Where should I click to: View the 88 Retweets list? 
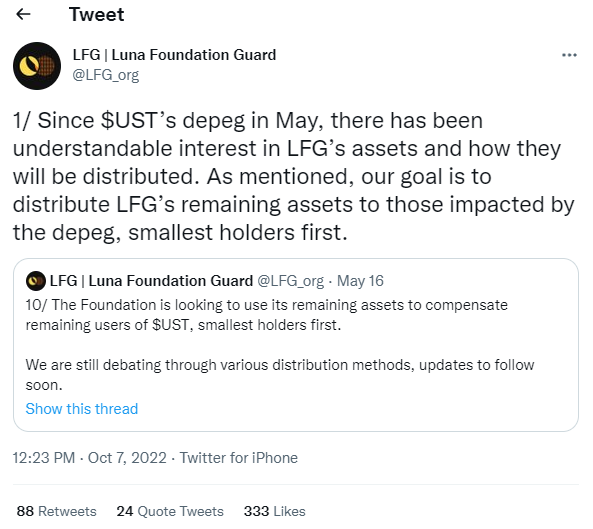pos(56,511)
